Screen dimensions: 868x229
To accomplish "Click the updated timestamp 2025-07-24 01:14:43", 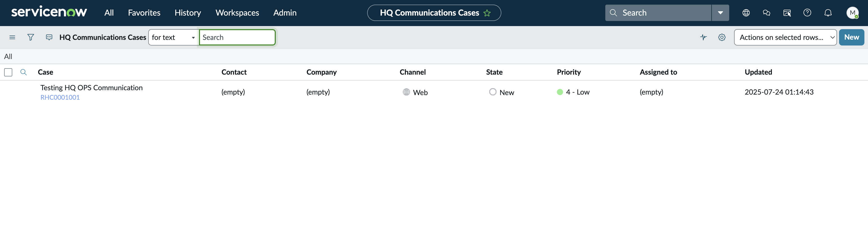I will pyautogui.click(x=779, y=92).
